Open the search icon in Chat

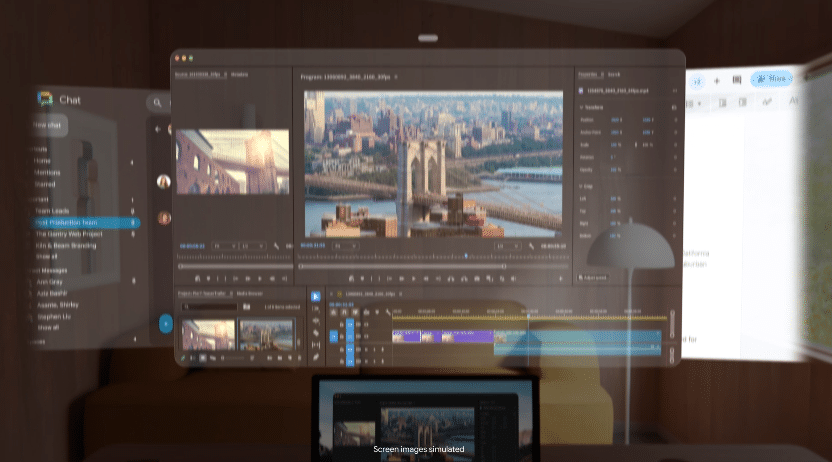(158, 102)
